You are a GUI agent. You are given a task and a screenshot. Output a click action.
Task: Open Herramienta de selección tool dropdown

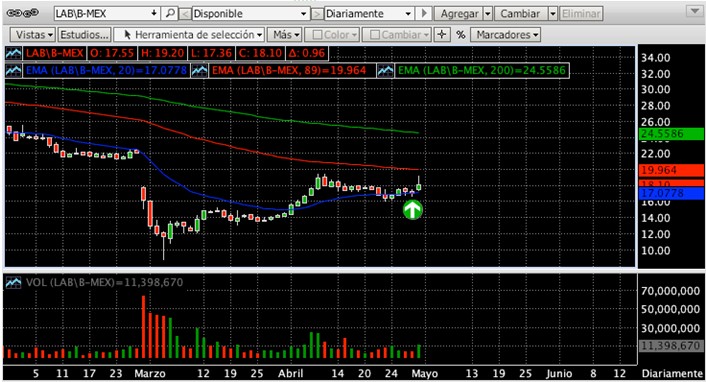tap(189, 35)
